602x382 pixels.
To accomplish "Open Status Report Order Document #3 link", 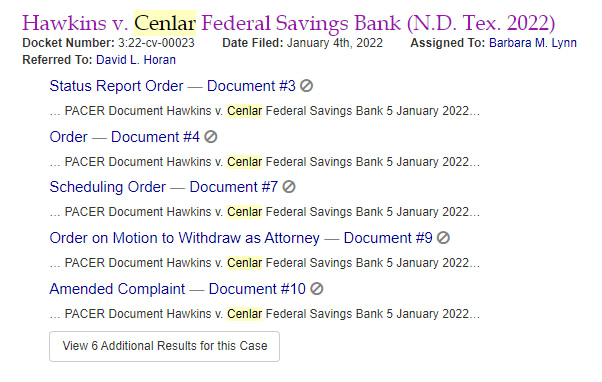I will tap(172, 86).
